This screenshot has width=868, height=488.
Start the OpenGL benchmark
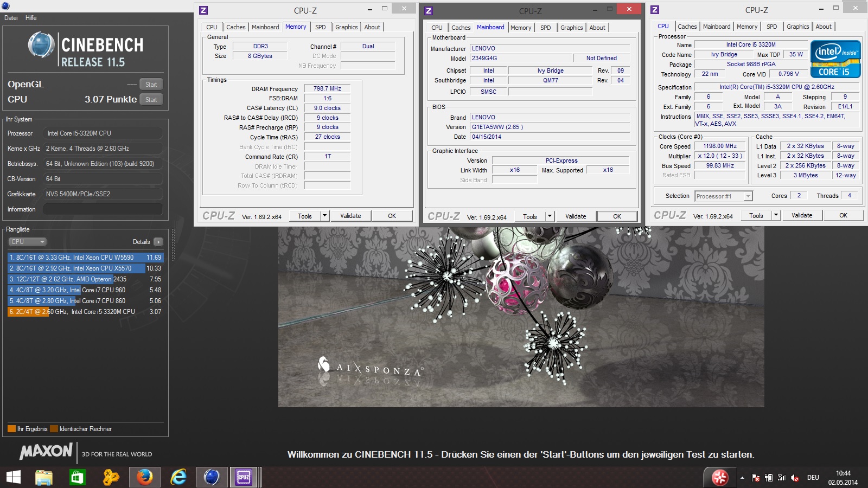tap(151, 84)
